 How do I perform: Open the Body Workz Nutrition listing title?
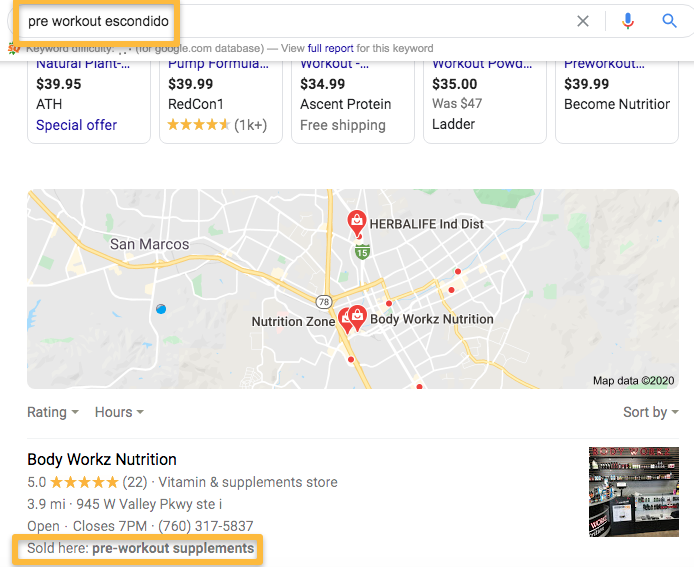(102, 459)
